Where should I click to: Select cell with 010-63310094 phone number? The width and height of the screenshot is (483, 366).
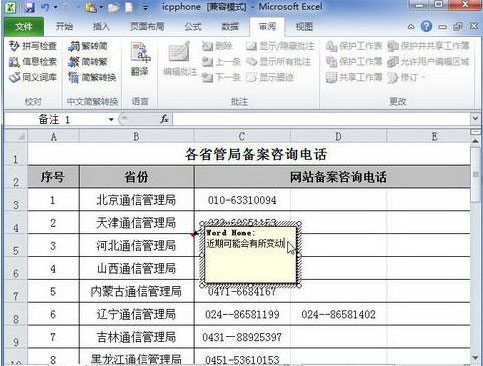[242, 200]
